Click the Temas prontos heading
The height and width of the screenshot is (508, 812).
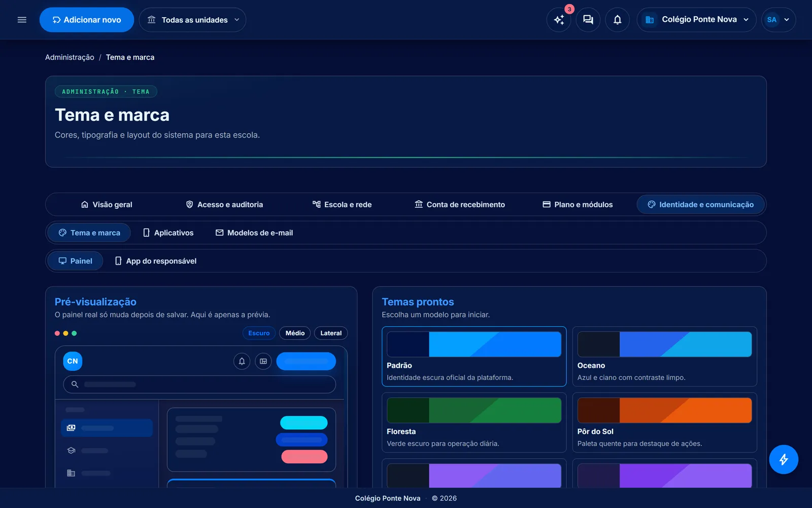[x=418, y=302]
